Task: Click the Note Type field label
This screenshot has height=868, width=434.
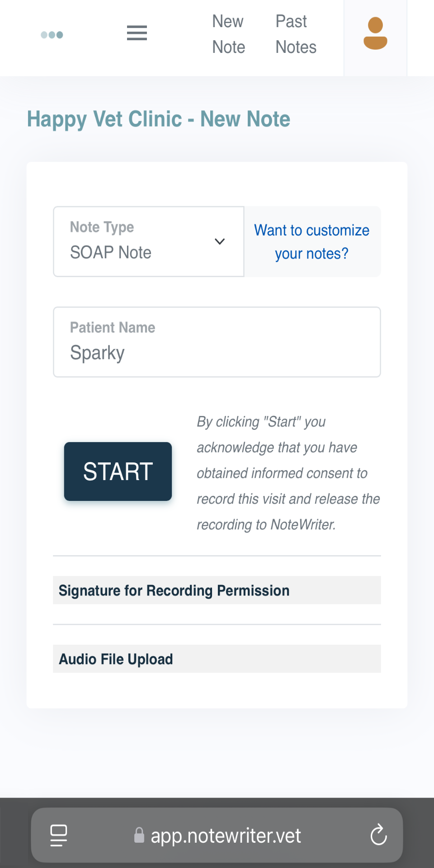Action: click(102, 227)
